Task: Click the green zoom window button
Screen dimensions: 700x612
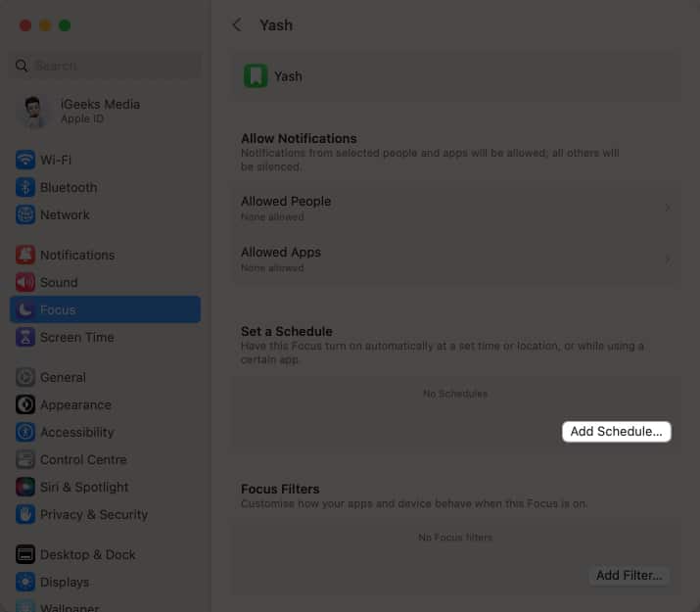Action: [x=65, y=25]
